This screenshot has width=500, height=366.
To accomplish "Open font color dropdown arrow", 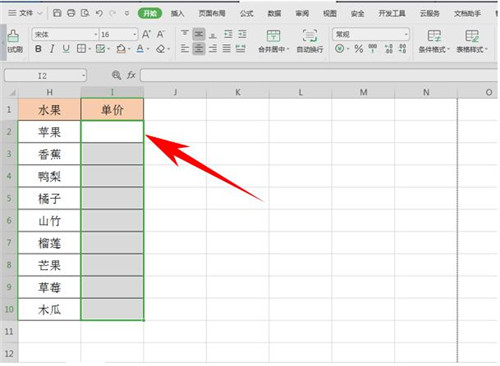I will click(148, 49).
